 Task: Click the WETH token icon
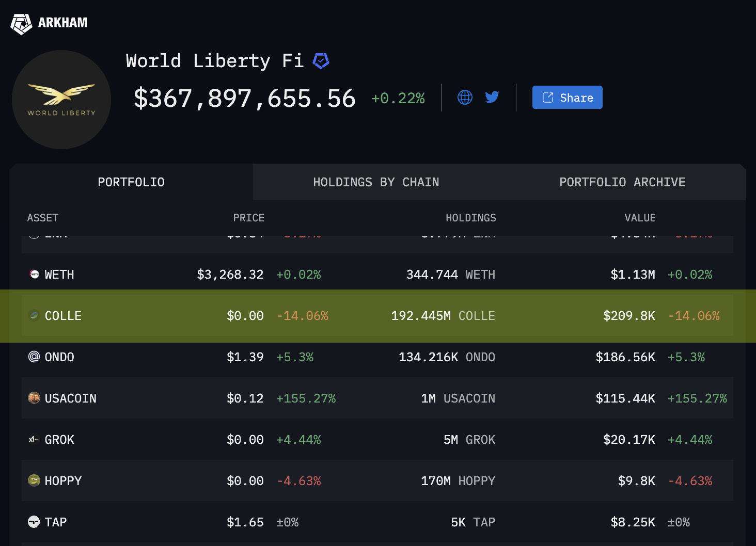(x=33, y=274)
